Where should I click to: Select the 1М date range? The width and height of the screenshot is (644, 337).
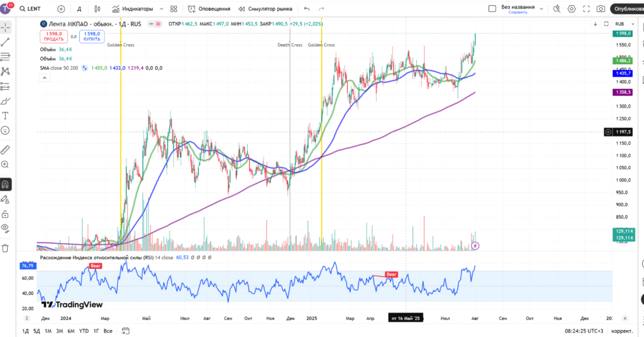(x=48, y=331)
